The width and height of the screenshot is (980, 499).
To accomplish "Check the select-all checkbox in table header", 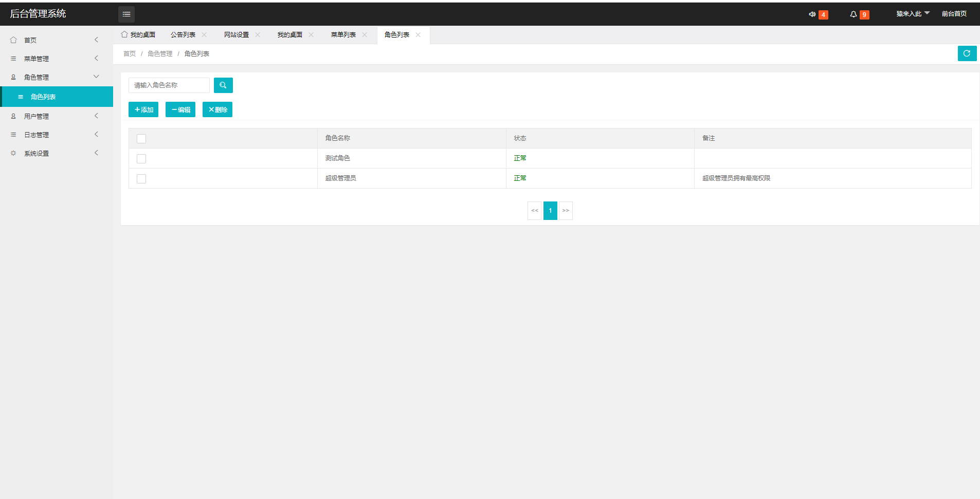I will 141,139.
